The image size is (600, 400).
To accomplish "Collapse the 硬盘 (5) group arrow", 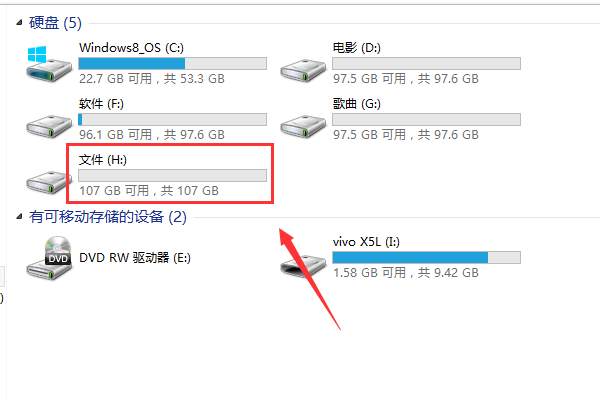I will tap(20, 23).
